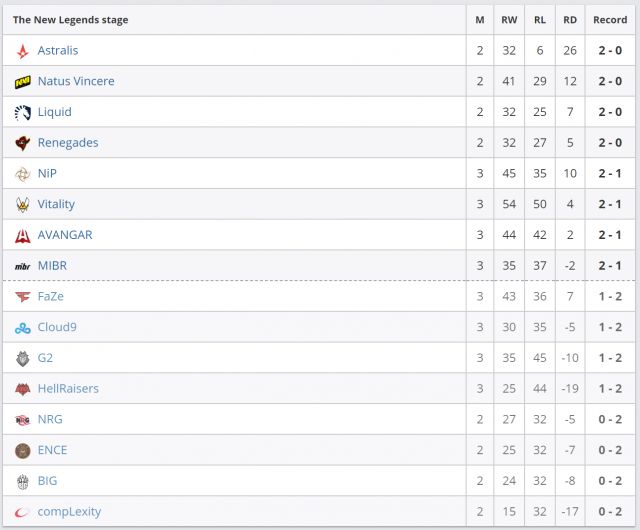The width and height of the screenshot is (640, 530).
Task: Click the G2 team logo icon
Action: (x=23, y=358)
